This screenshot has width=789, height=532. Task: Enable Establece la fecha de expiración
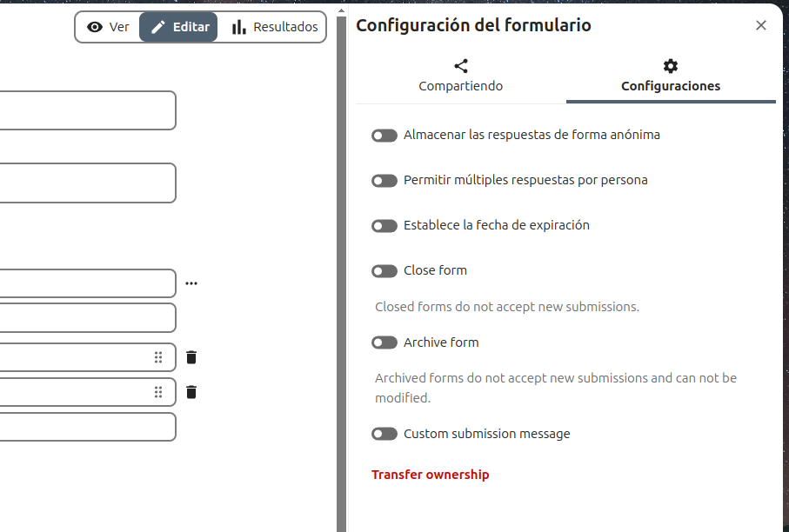pyautogui.click(x=384, y=226)
